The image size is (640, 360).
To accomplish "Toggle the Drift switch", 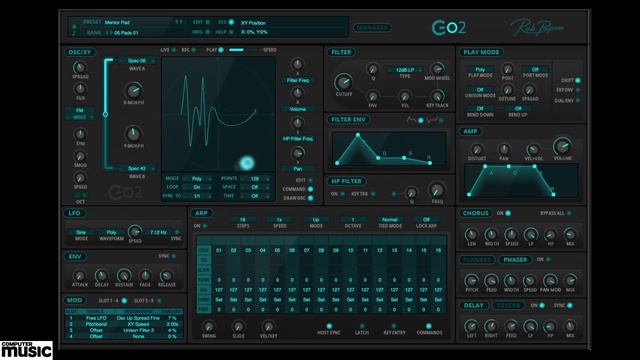I will tap(578, 80).
